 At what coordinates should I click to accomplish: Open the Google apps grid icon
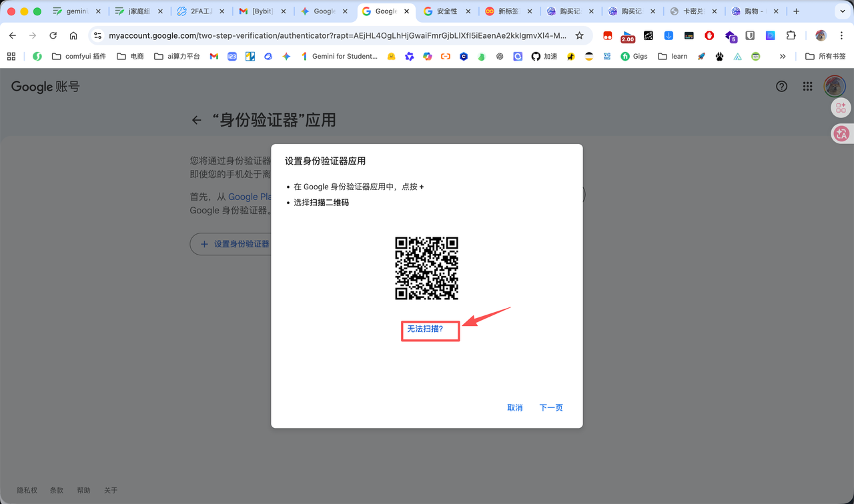coord(807,86)
